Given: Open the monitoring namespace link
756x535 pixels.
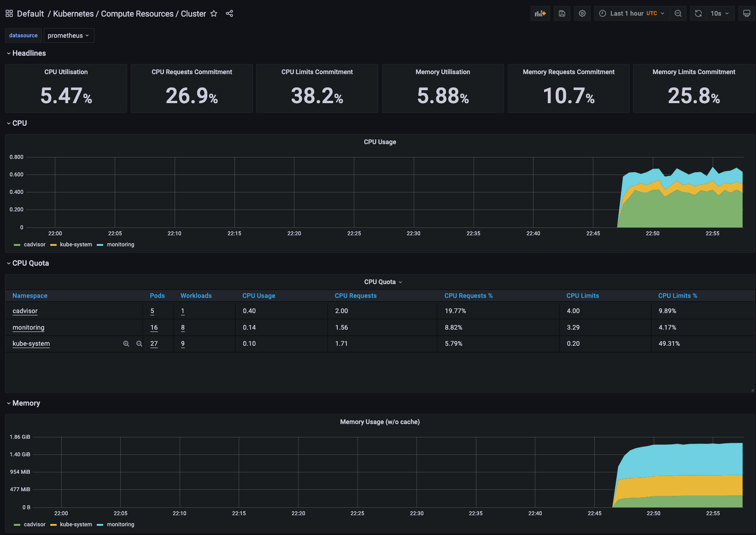Looking at the screenshot, I should (28, 327).
